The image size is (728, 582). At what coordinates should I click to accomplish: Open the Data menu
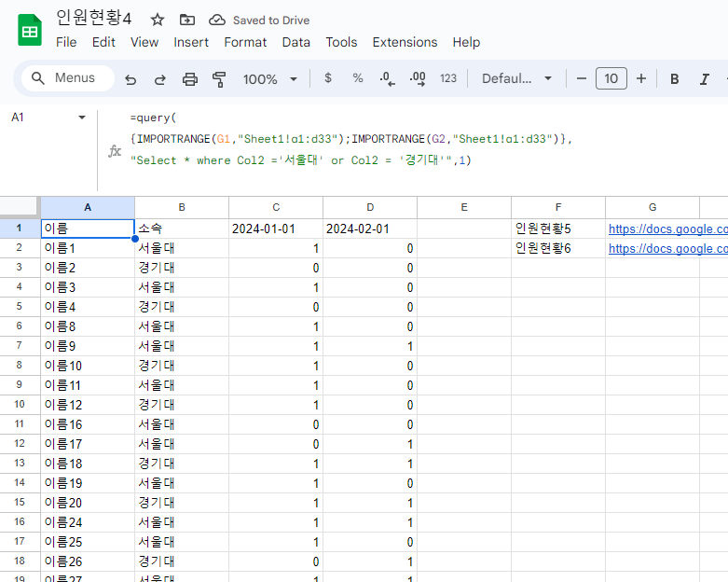pos(296,42)
